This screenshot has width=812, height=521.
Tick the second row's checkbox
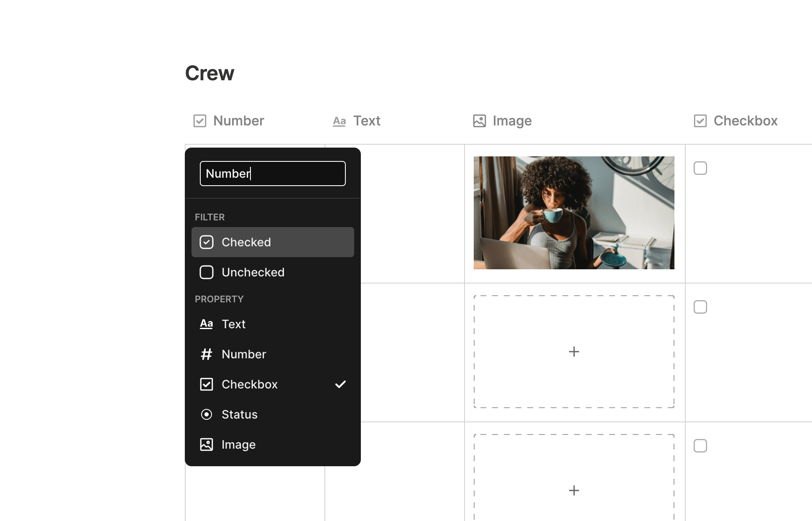pos(700,307)
